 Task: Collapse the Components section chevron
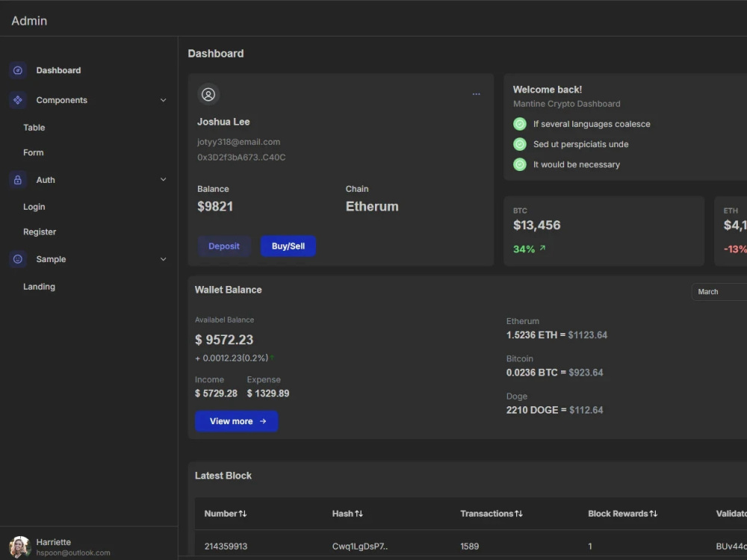click(x=164, y=101)
